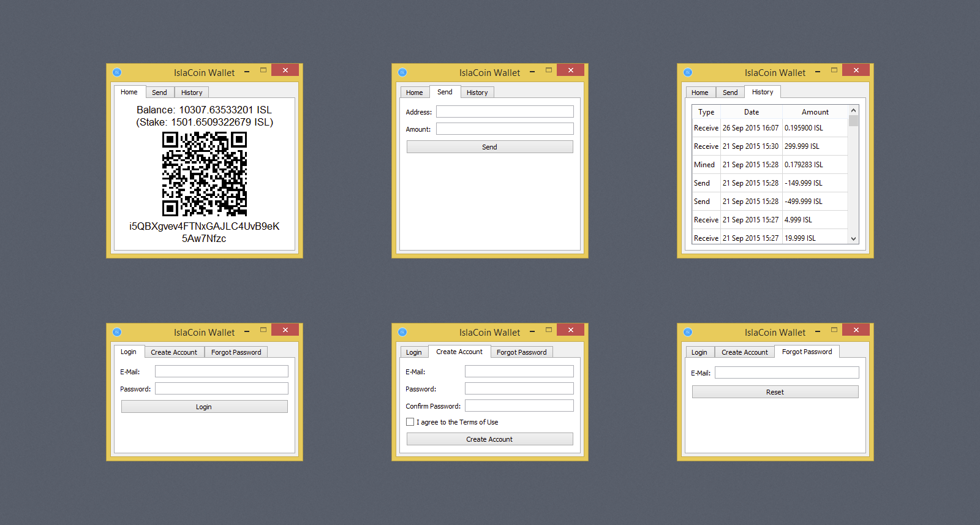980x525 pixels.
Task: Click the Balance 10307.63533201 ISL text
Action: 205,110
